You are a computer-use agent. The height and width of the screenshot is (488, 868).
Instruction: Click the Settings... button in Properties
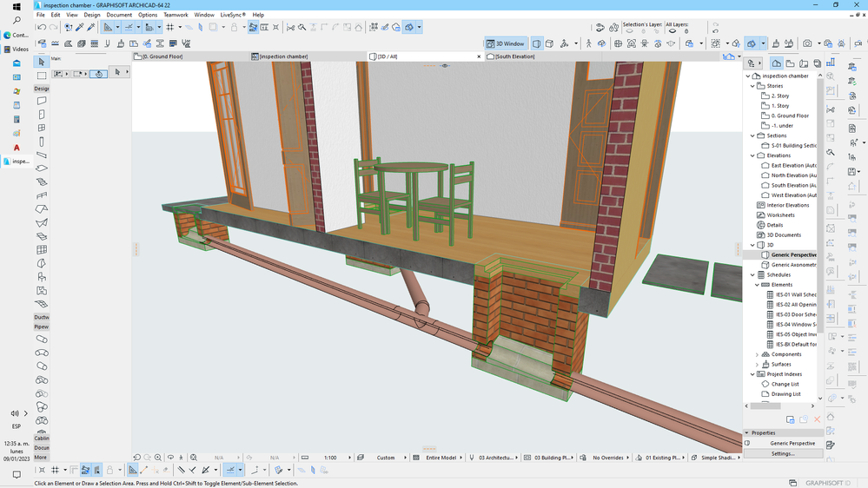pyautogui.click(x=783, y=453)
